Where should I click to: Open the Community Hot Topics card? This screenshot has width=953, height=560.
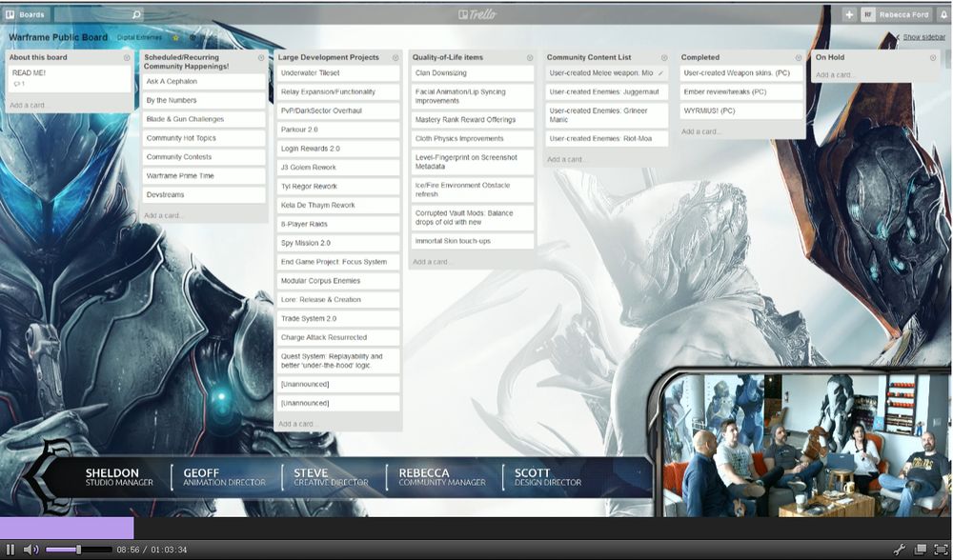pos(204,138)
